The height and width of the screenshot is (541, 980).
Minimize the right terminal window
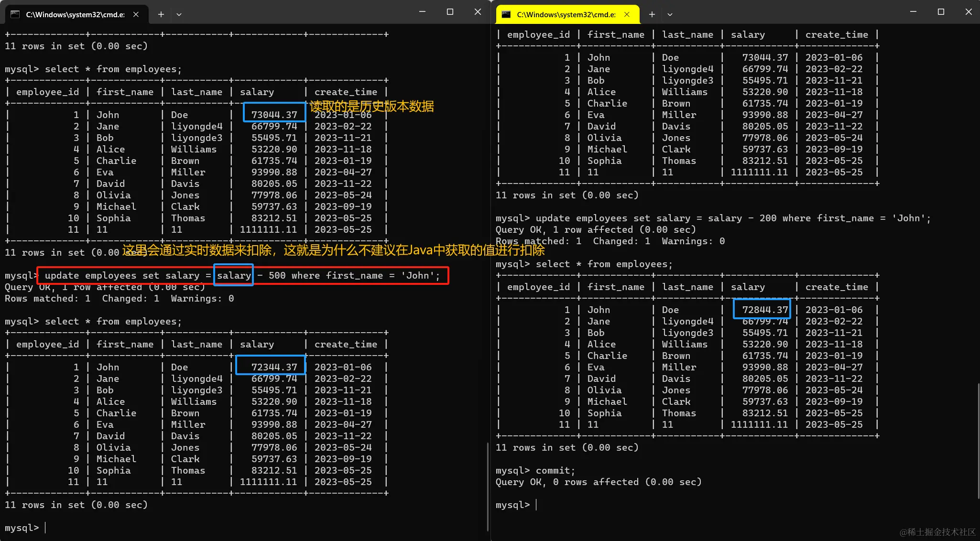(x=913, y=11)
